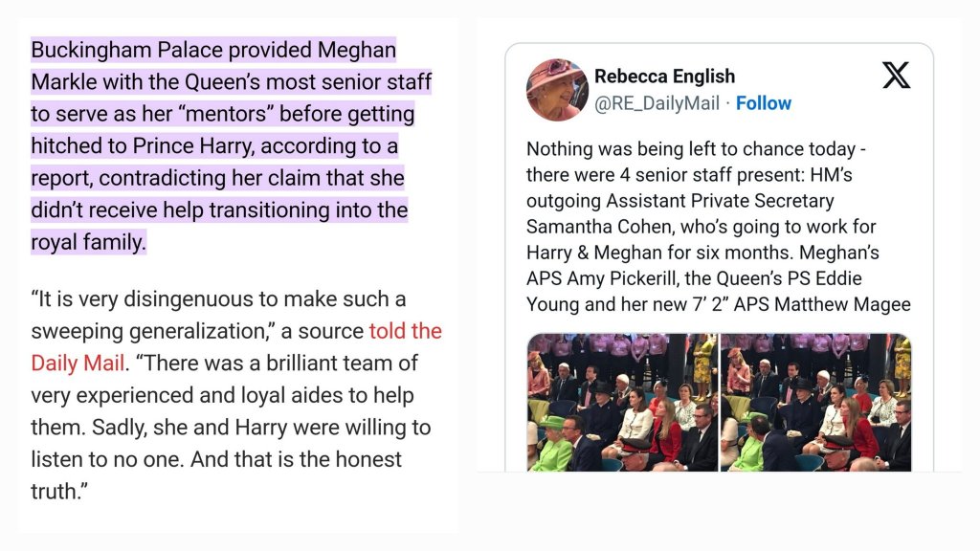
Task: Click the quote "It is very disingenuous"
Action: [144, 298]
